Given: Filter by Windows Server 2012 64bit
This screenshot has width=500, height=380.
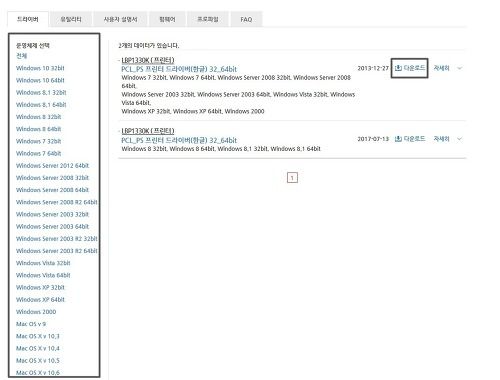Looking at the screenshot, I should pos(53,165).
